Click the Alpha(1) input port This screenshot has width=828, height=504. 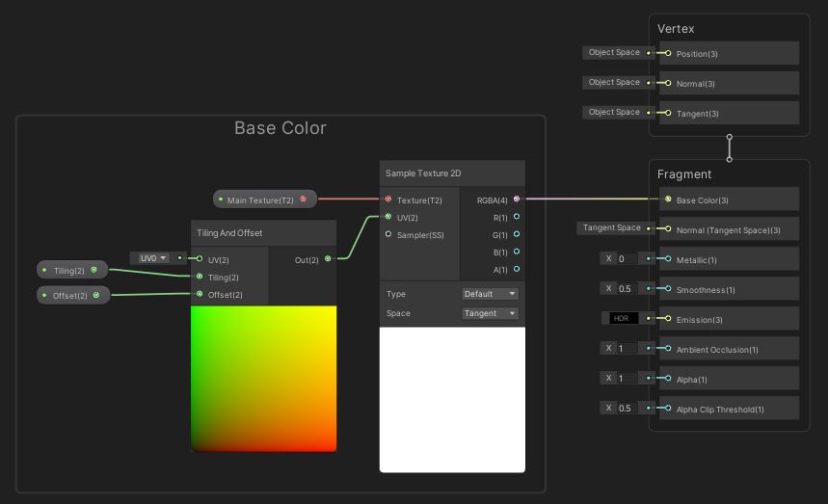668,379
